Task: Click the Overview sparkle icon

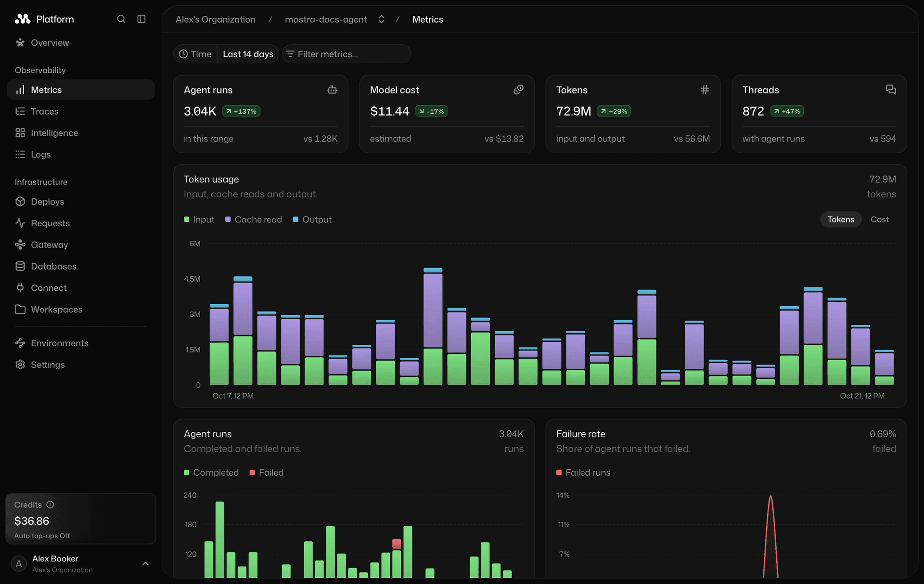Action: (x=20, y=42)
